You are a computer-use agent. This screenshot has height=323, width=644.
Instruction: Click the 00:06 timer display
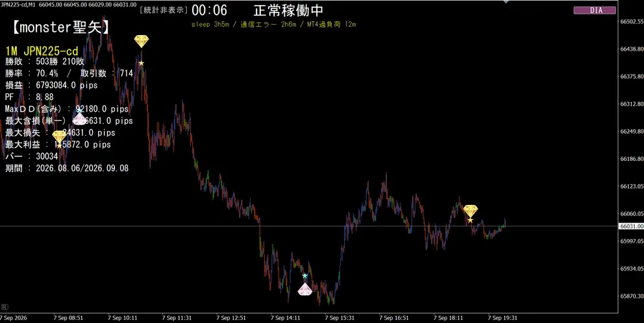click(x=209, y=10)
